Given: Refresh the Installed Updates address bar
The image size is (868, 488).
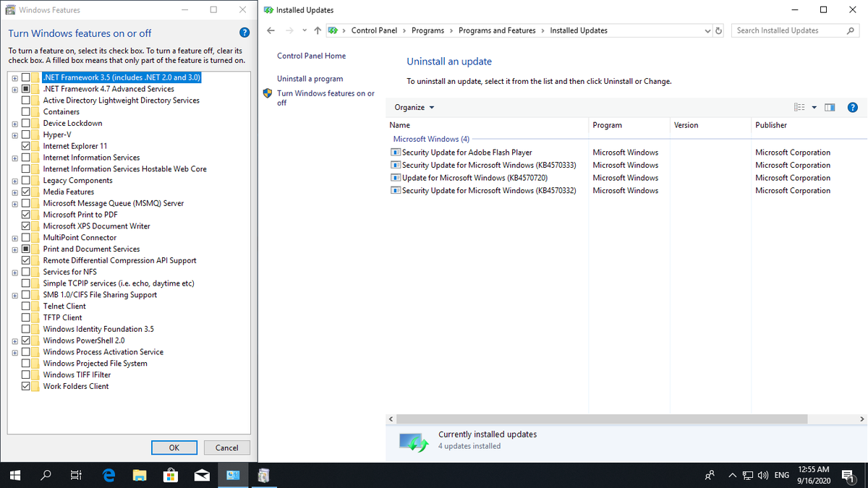Looking at the screenshot, I should [x=718, y=31].
